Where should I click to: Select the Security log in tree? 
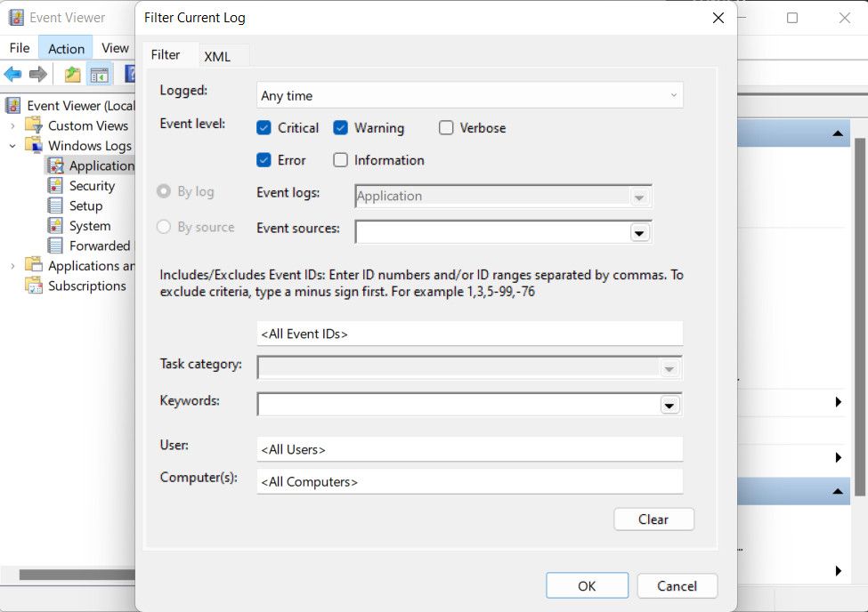pyautogui.click(x=92, y=186)
